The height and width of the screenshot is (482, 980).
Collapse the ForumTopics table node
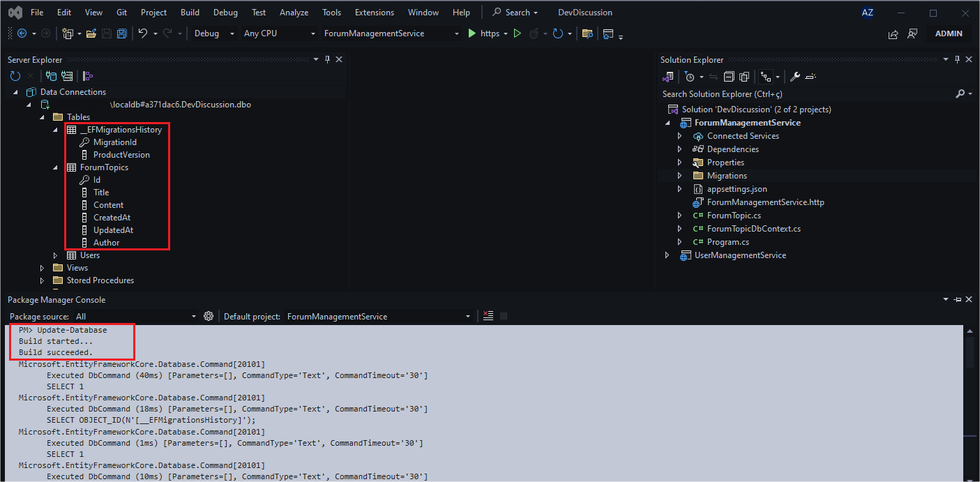pos(55,167)
